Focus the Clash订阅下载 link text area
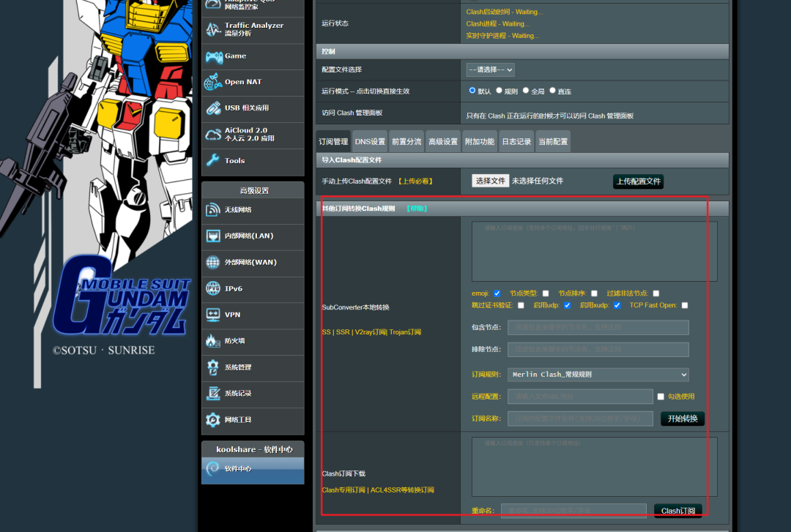The height and width of the screenshot is (532, 791). click(594, 466)
